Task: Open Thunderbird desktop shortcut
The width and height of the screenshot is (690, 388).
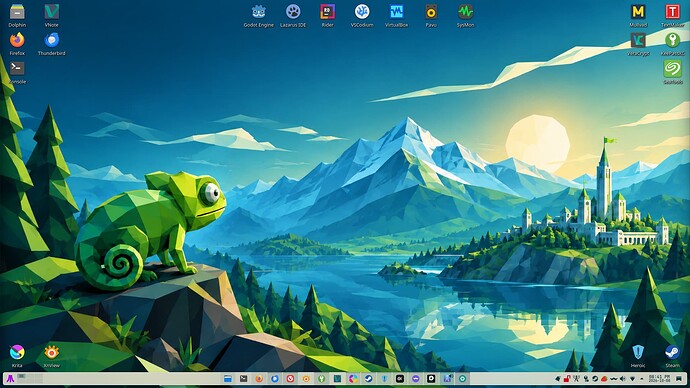Action: [x=51, y=43]
